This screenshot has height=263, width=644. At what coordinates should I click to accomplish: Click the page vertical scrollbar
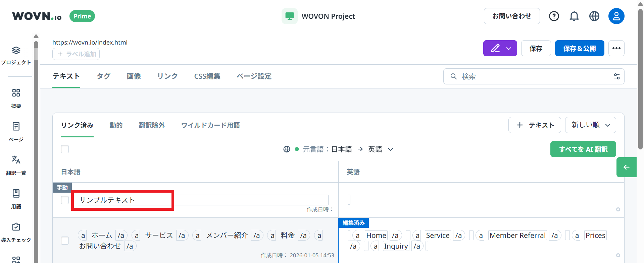pos(640,79)
